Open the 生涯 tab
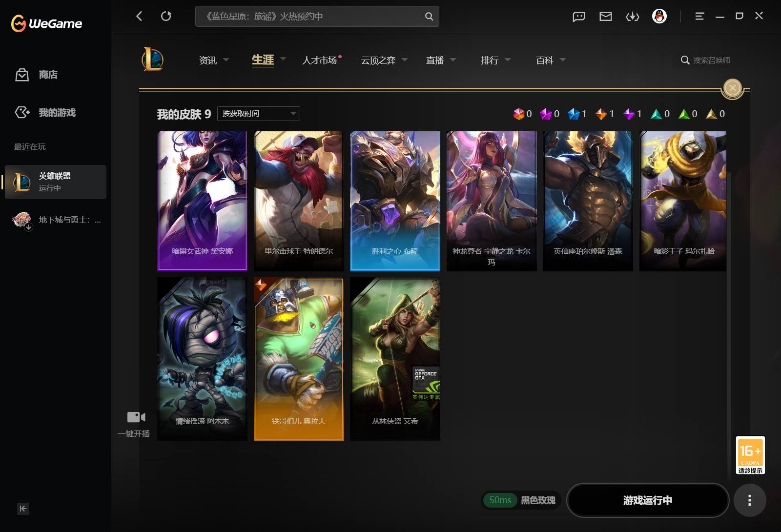The image size is (781, 532). pyautogui.click(x=263, y=60)
